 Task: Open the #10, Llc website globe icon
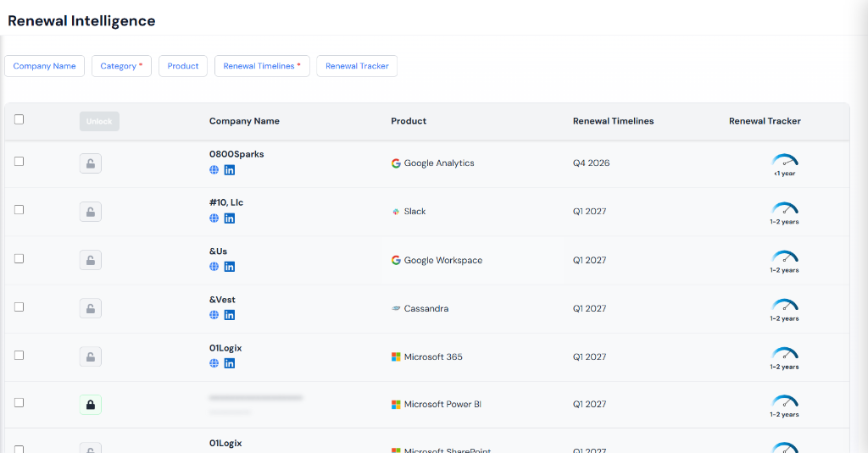[x=214, y=218]
